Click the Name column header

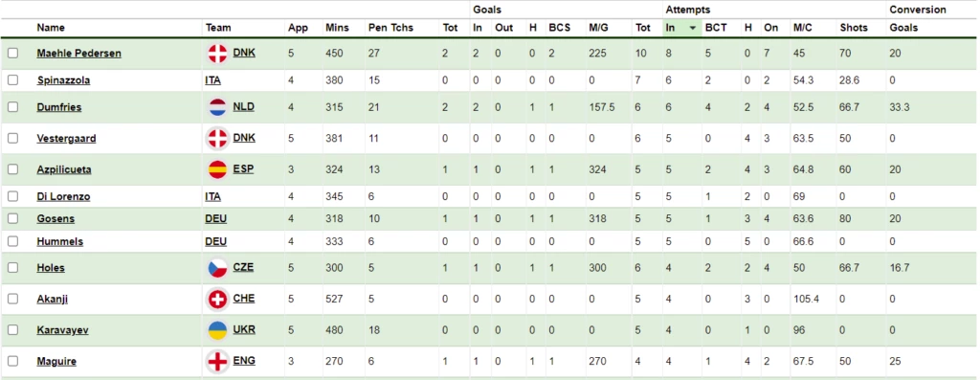point(51,28)
